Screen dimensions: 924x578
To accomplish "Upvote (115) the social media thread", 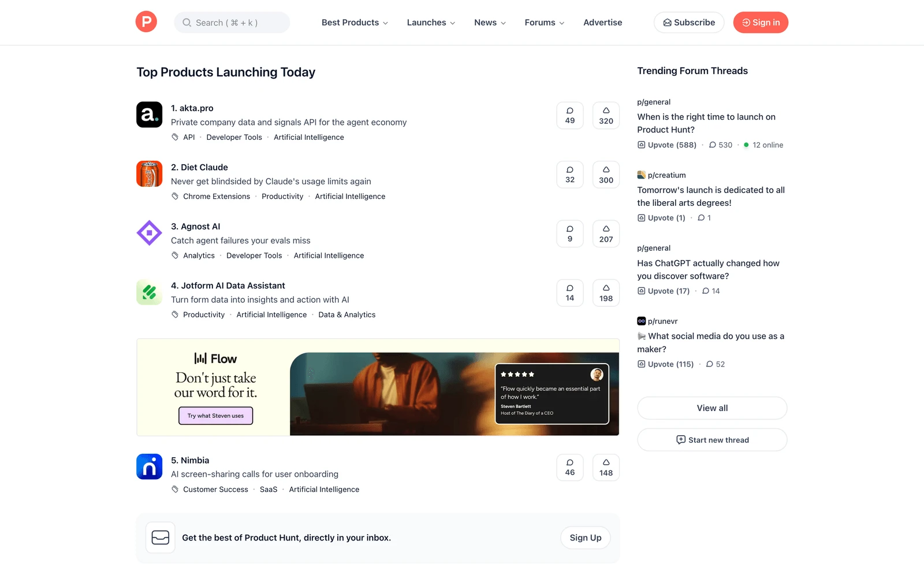I will (665, 364).
